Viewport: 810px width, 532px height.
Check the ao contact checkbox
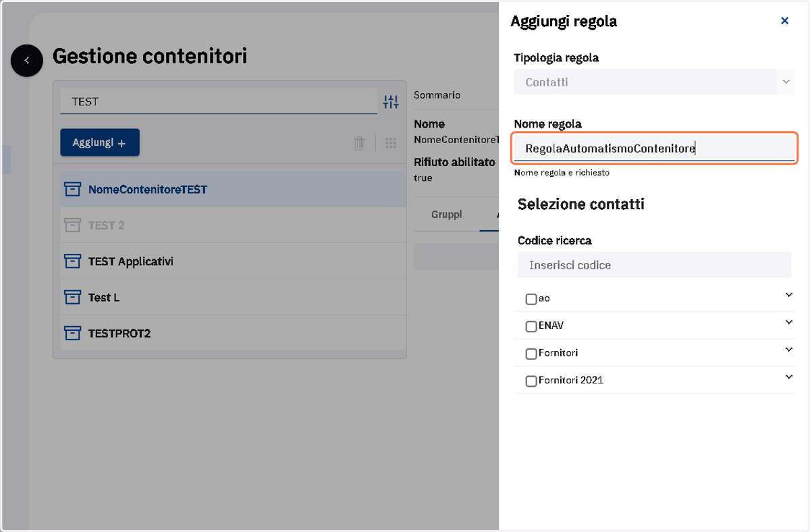pyautogui.click(x=531, y=299)
